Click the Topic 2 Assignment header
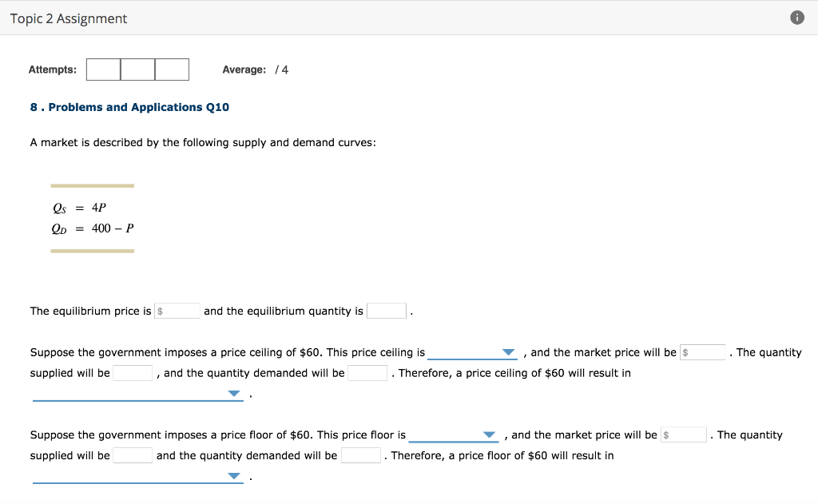Screen dimensions: 818x504 (67, 18)
